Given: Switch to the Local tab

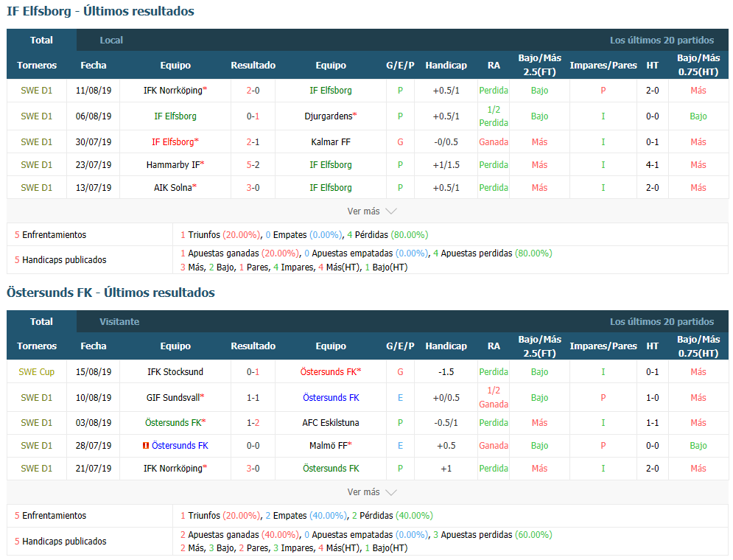Looking at the screenshot, I should pos(111,41).
